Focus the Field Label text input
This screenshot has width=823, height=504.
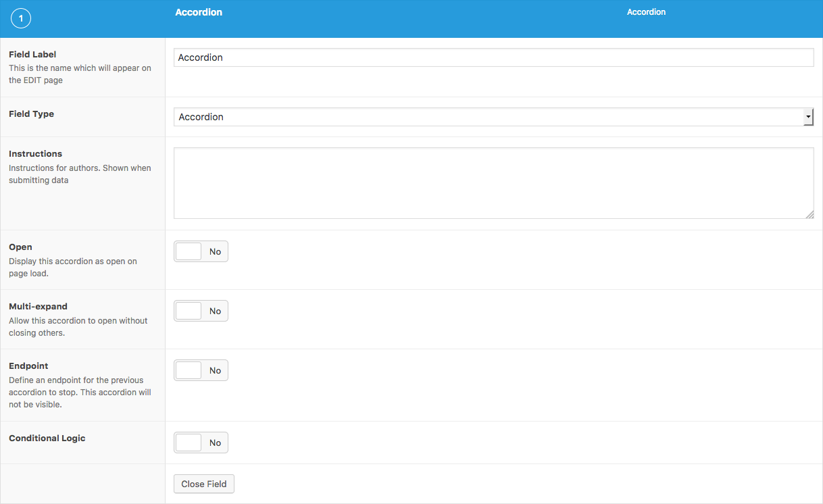tap(493, 57)
